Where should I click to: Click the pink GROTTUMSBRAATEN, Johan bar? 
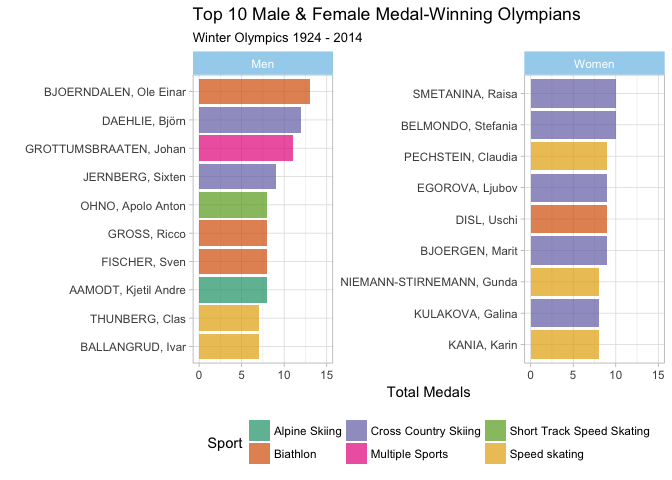point(246,148)
